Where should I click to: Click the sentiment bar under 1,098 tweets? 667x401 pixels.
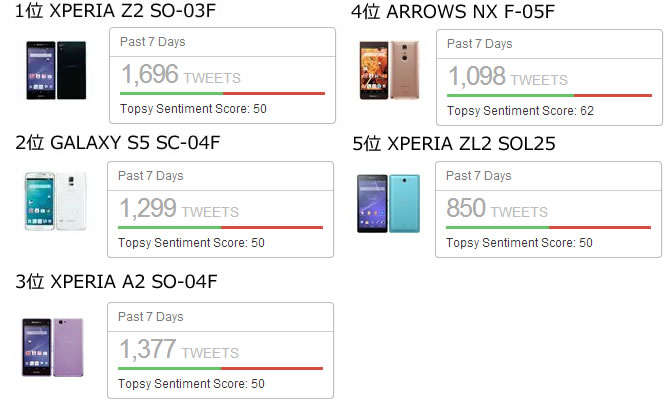pos(549,95)
